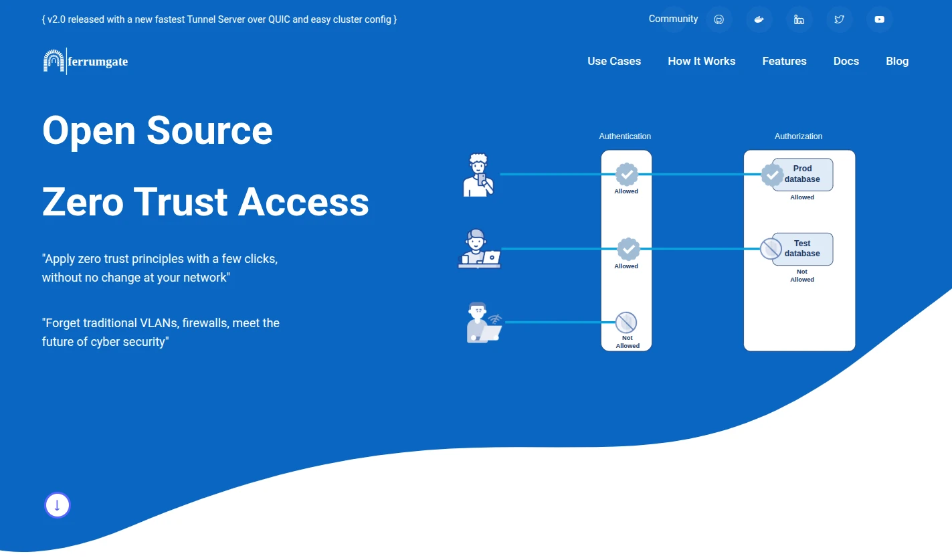Viewport: 952px width, 560px height.
Task: Open the Docs link
Action: 846,61
